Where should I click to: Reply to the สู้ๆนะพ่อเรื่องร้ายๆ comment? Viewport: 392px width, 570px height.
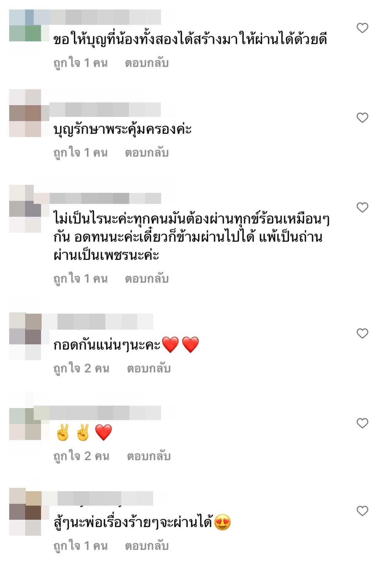point(147,546)
